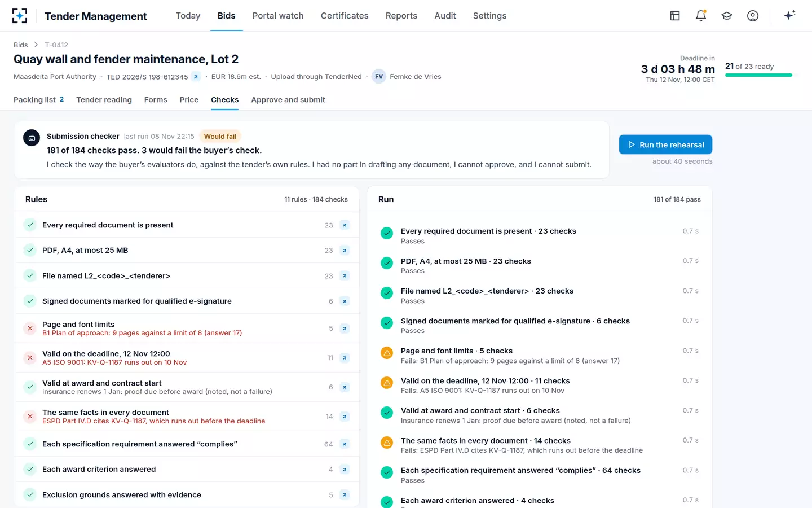Open the arrow for 'Valid on the deadline' rule
The height and width of the screenshot is (508, 812).
tap(345, 358)
